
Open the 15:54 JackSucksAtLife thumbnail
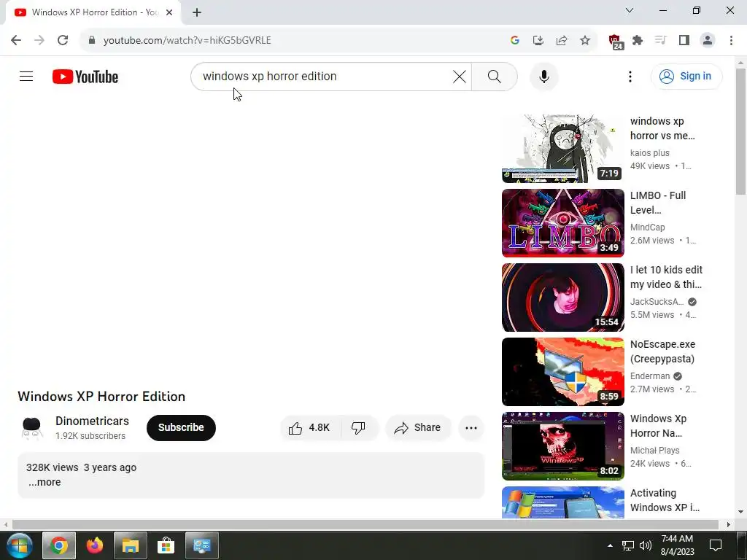tap(562, 297)
